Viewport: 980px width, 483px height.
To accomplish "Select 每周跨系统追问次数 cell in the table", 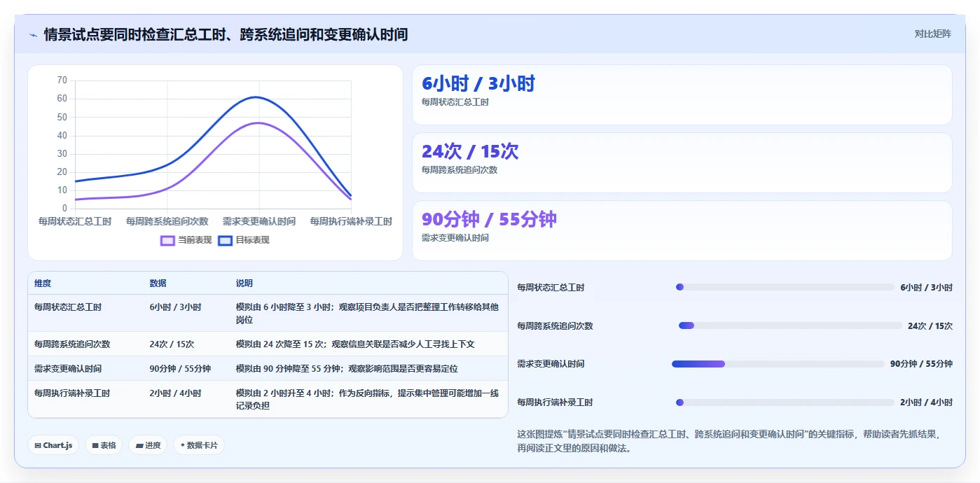I will pyautogui.click(x=72, y=344).
